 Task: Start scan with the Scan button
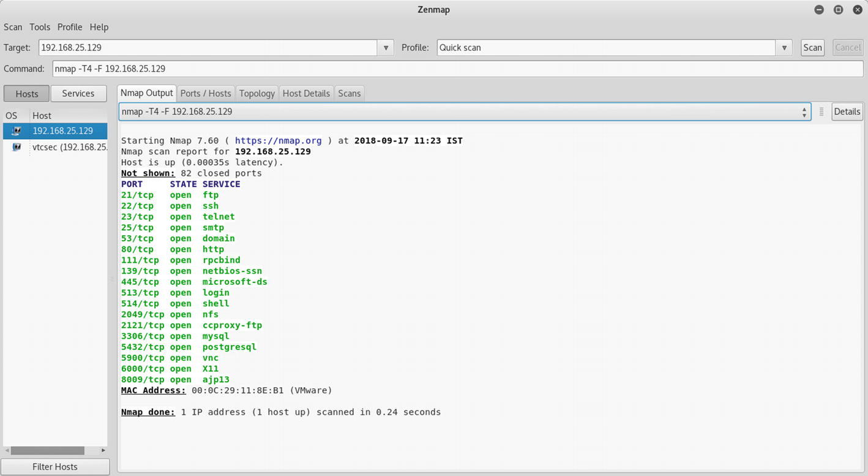point(812,48)
